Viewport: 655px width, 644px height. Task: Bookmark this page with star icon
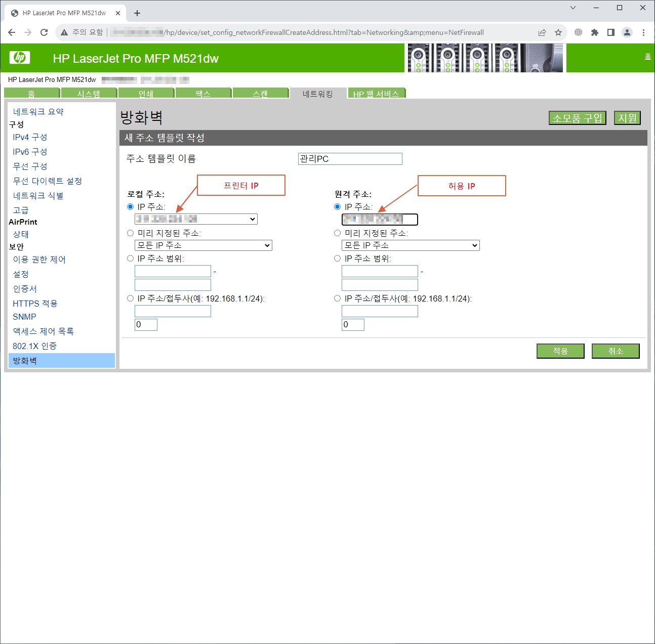tap(558, 32)
